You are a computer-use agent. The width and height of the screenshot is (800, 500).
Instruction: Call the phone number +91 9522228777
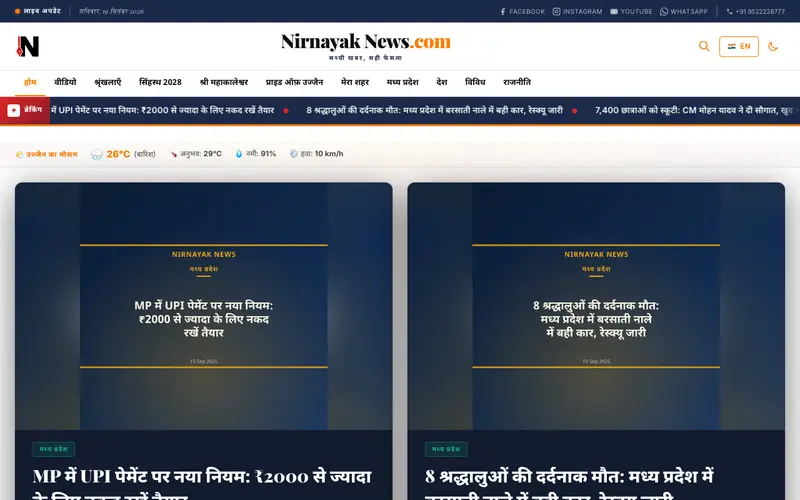pos(756,11)
